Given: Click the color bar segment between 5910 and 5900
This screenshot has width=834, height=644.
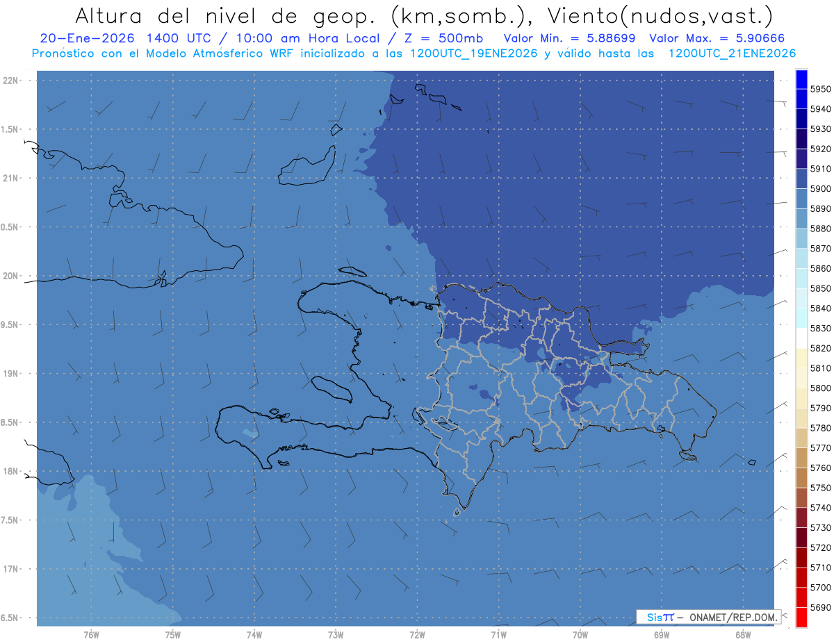Looking at the screenshot, I should tap(801, 179).
